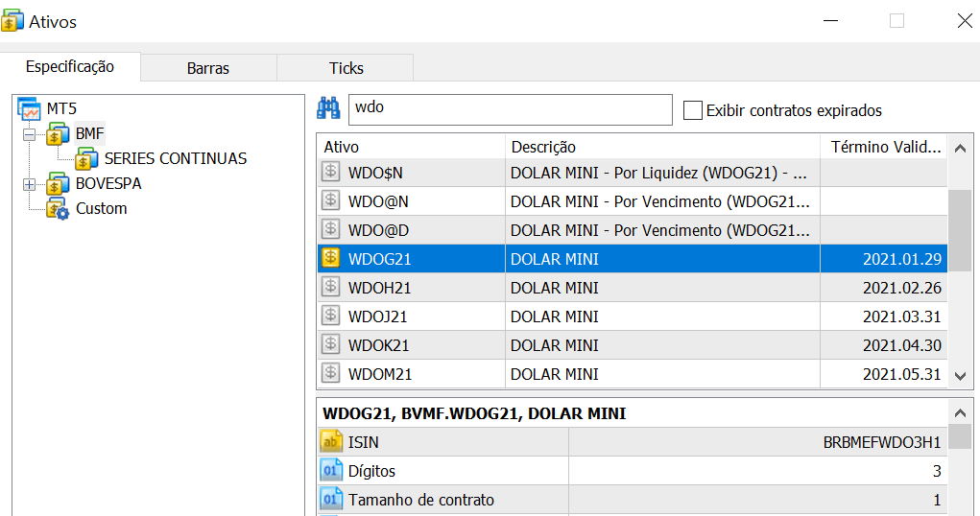Expand the BOVESPA tree node
The height and width of the screenshot is (516, 980).
(29, 184)
